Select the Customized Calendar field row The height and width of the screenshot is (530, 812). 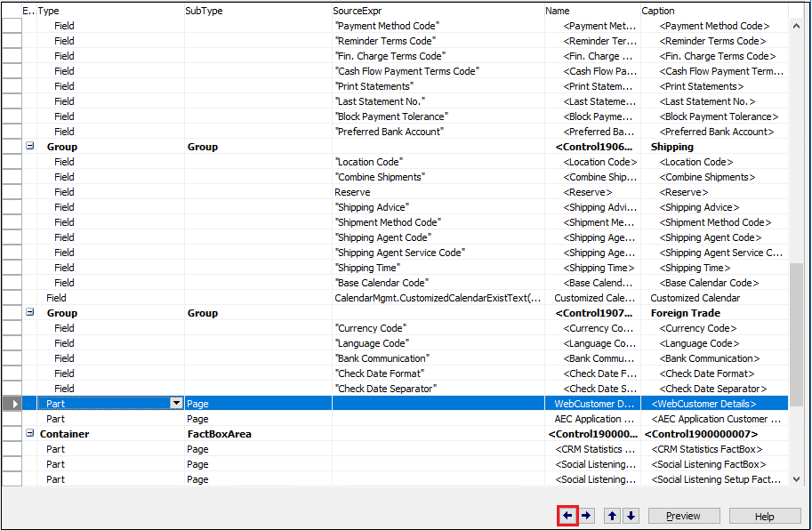tap(267, 297)
